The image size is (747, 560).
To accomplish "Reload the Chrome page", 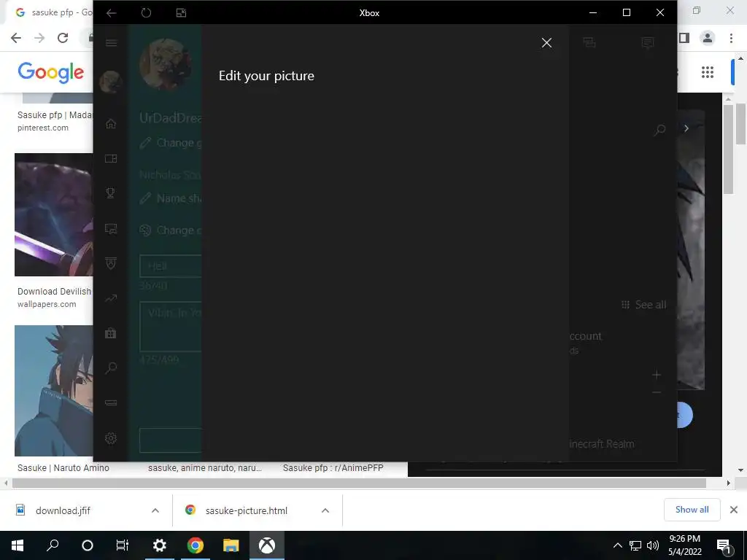I will 63,38.
